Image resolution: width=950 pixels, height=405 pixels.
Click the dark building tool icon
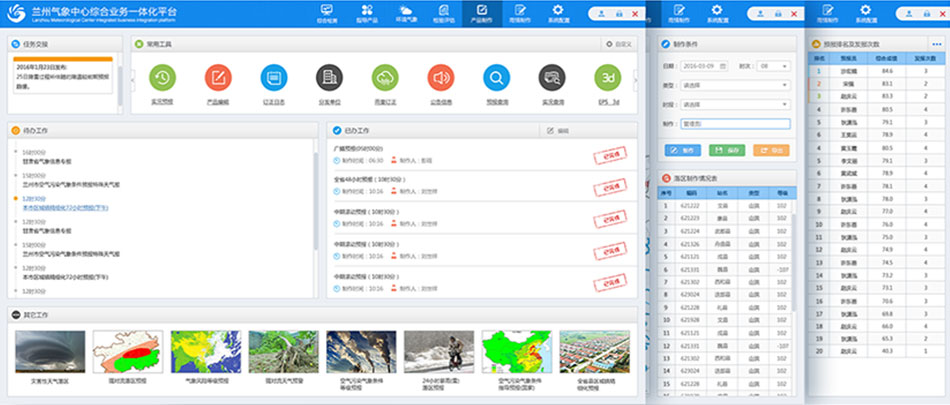(329, 78)
